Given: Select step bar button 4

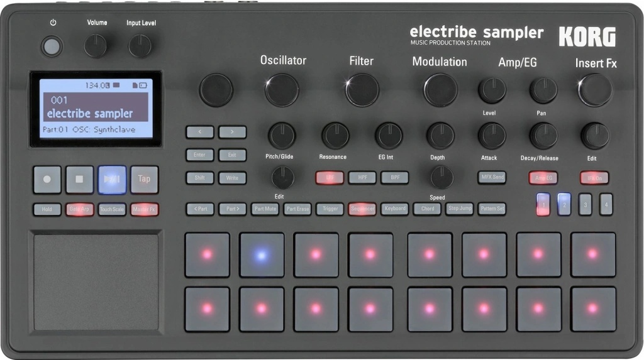Looking at the screenshot, I should (606, 204).
